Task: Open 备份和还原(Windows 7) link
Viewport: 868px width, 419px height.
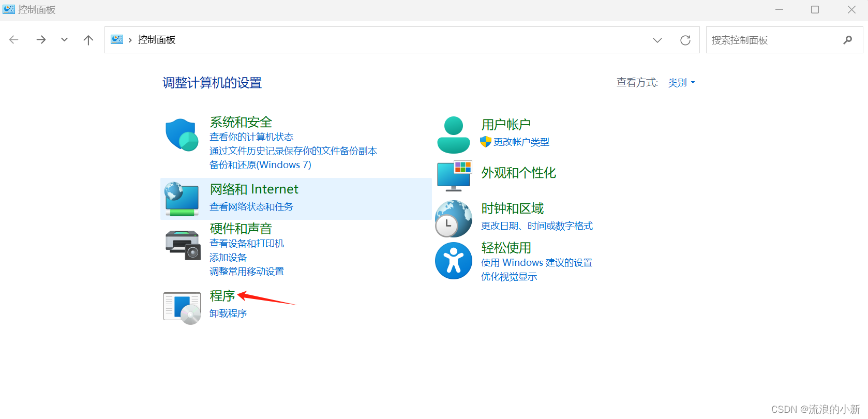Action: [260, 165]
